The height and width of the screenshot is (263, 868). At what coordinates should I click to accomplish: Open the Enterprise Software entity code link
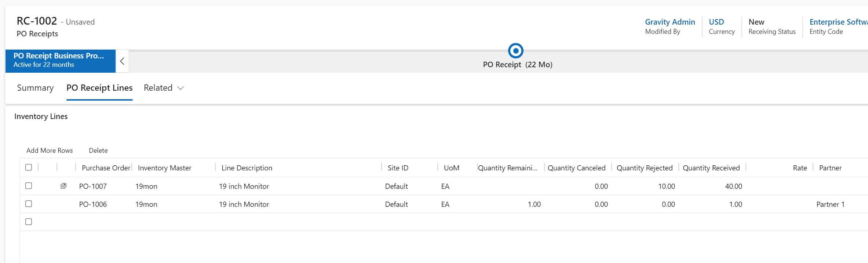(839, 22)
